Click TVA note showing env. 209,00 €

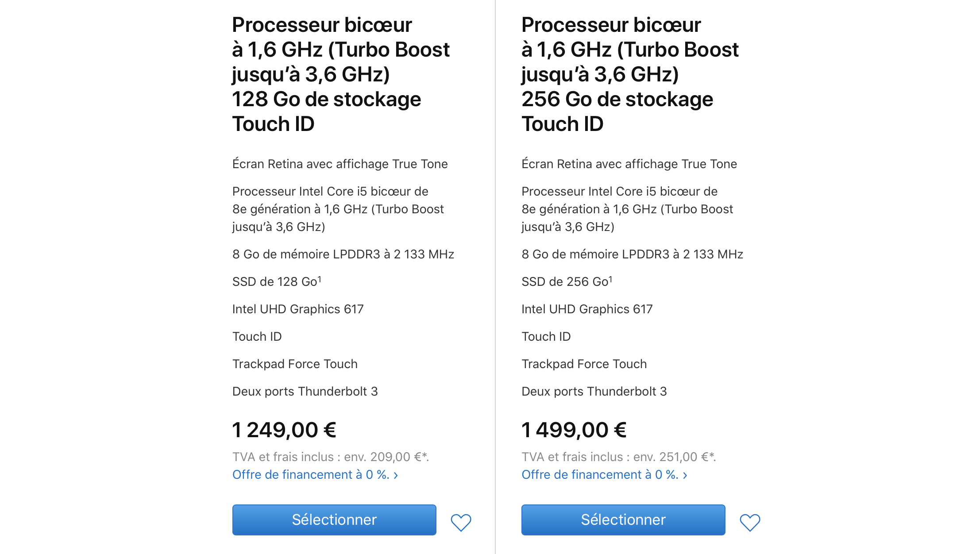click(331, 457)
